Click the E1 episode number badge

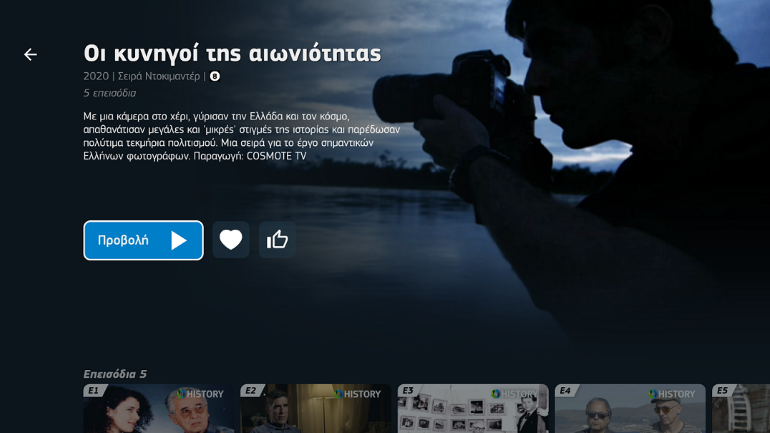93,391
